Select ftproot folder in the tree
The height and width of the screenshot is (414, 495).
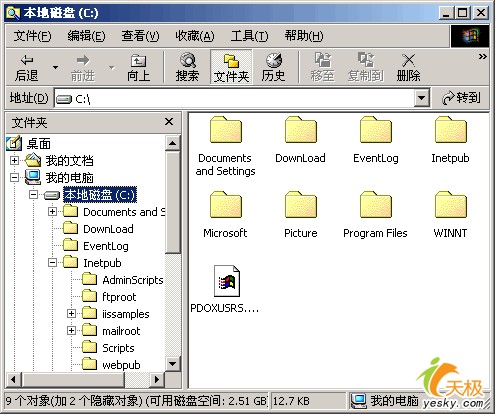pyautogui.click(x=119, y=297)
